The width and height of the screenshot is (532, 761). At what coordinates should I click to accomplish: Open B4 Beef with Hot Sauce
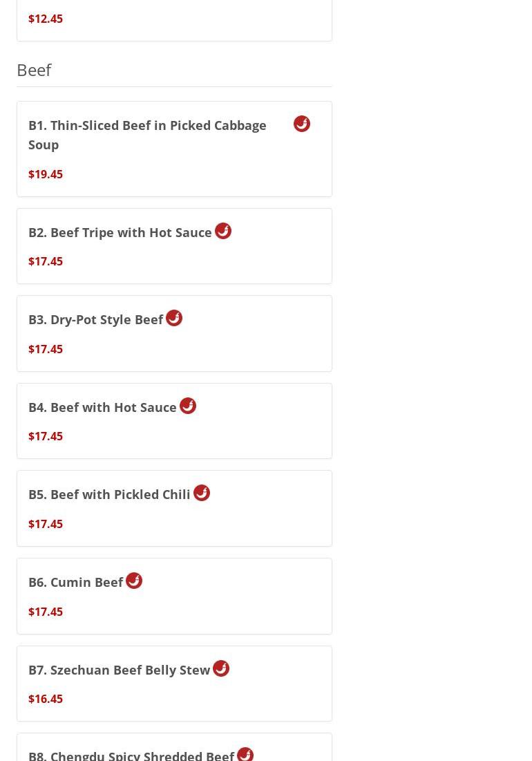(102, 408)
